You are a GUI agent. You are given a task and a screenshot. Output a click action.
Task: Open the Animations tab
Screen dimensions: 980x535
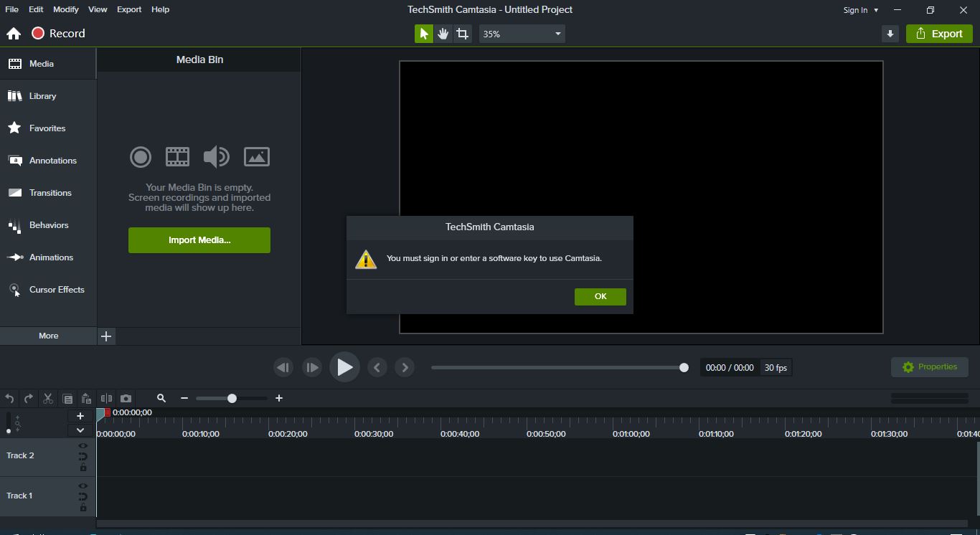click(x=48, y=257)
